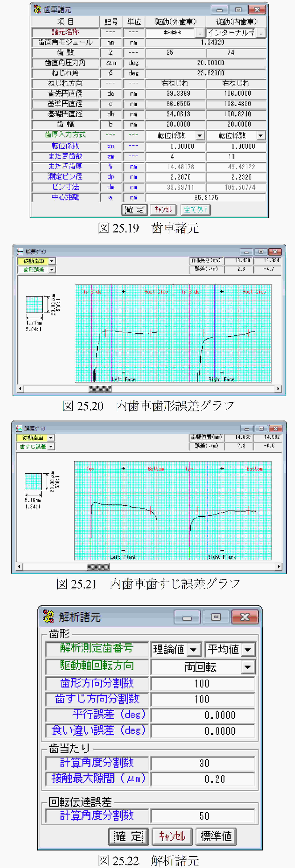Click 歯直角モジュール value 1.34320

coord(206,43)
